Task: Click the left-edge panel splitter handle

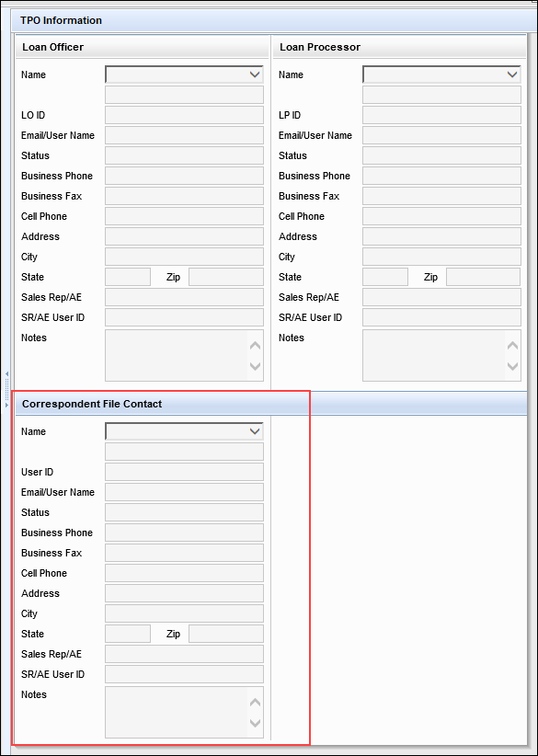Action: click(x=6, y=390)
